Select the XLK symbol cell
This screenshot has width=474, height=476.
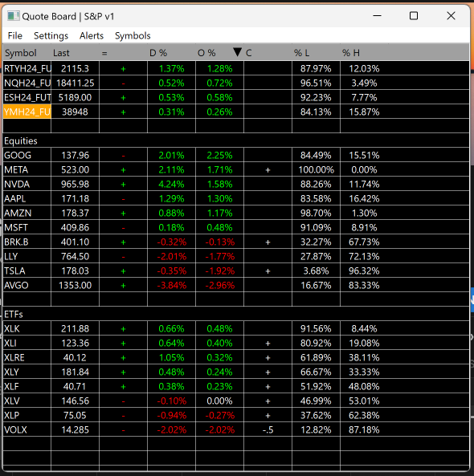pyautogui.click(x=27, y=328)
